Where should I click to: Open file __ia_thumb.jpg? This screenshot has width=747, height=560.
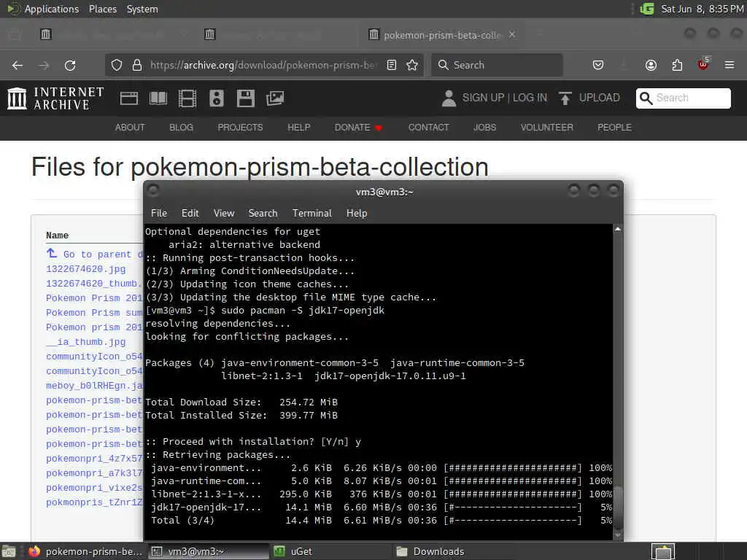(86, 342)
